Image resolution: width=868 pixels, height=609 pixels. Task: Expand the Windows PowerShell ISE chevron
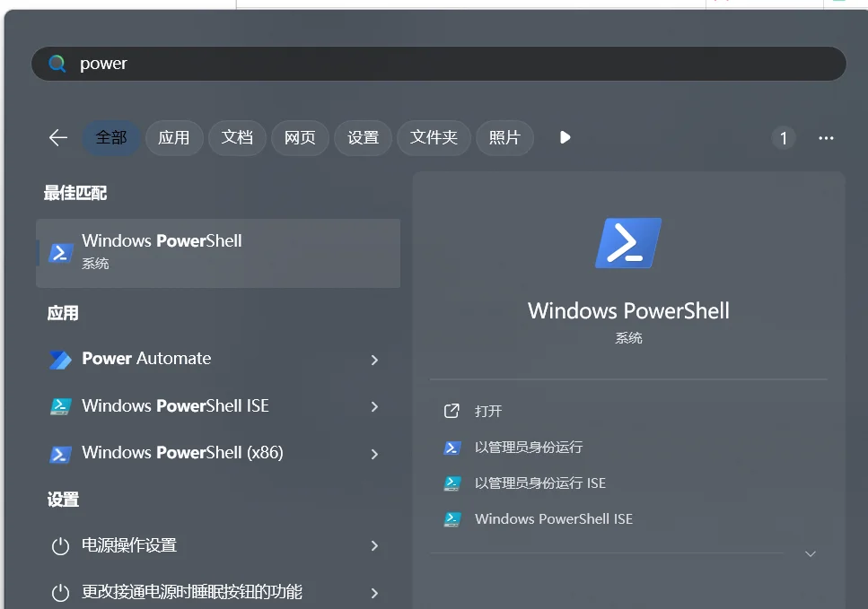(374, 406)
